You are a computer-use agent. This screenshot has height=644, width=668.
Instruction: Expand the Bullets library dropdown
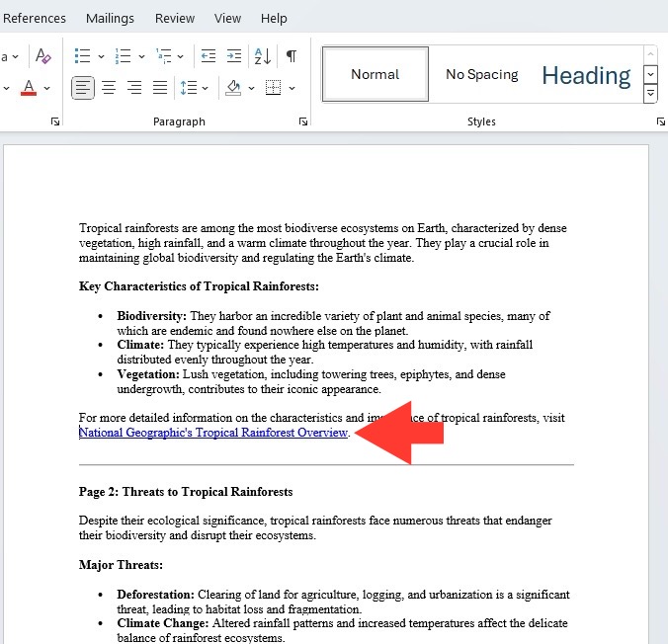click(101, 56)
